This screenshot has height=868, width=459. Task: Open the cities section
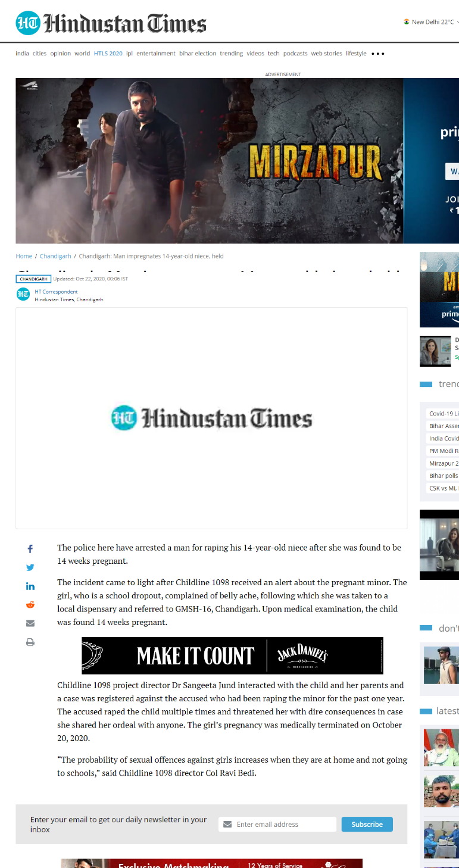tap(39, 54)
